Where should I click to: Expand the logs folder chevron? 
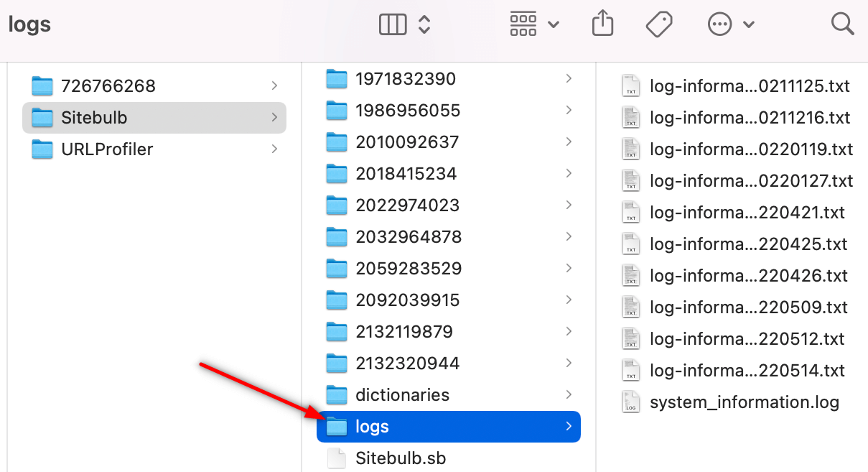[x=569, y=426]
